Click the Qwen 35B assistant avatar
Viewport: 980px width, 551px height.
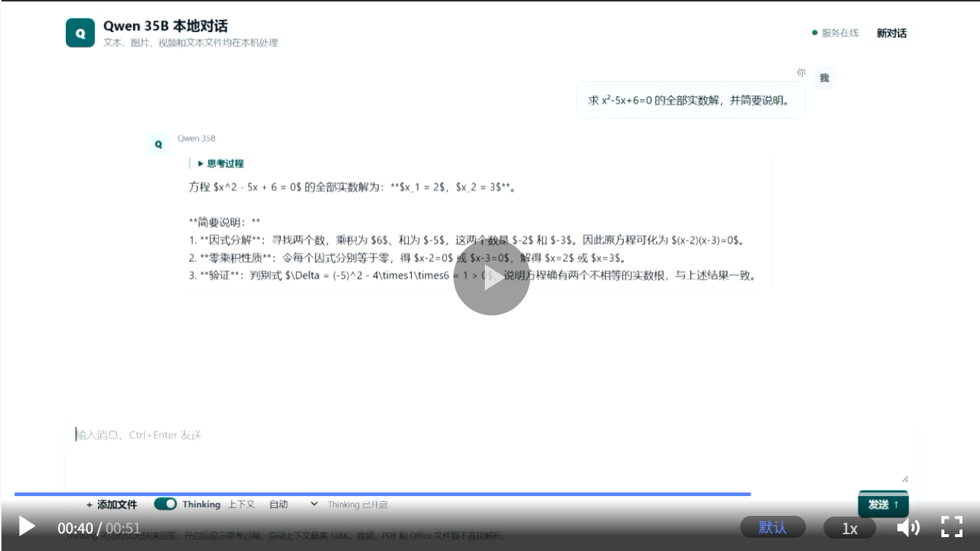[x=158, y=143]
